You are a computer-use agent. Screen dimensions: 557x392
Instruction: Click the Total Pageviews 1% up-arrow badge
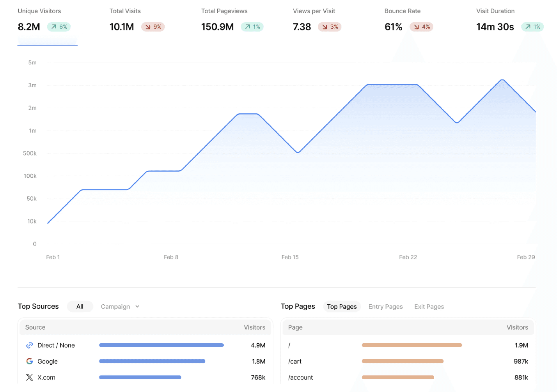252,27
